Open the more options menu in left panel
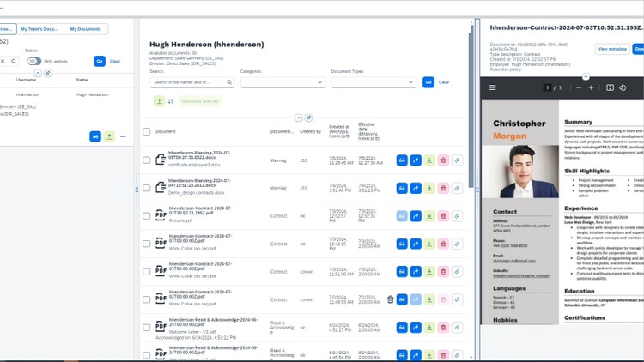644x362 pixels. coord(123,136)
